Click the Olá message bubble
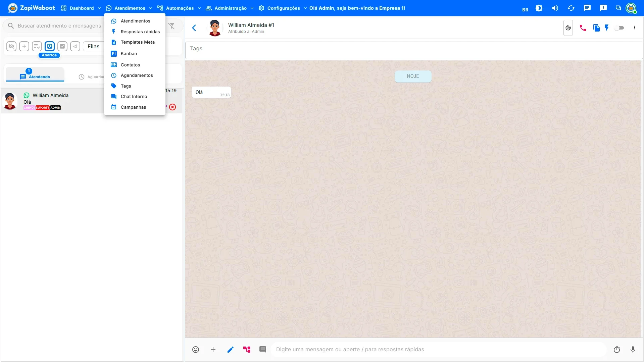644x362 pixels. 211,92
